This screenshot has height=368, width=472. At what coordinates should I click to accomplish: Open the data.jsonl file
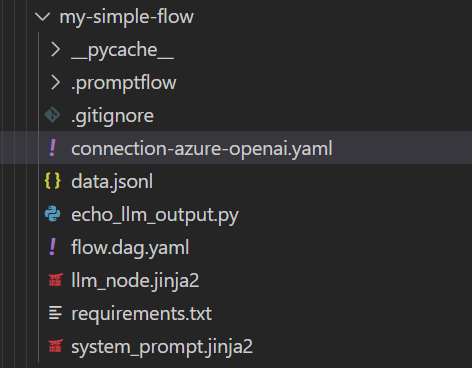point(112,182)
